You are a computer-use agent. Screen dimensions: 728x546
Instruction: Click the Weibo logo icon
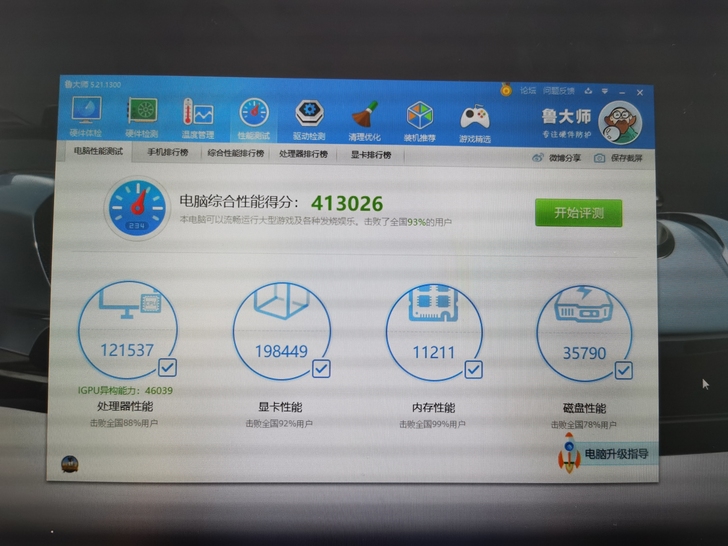(x=538, y=157)
